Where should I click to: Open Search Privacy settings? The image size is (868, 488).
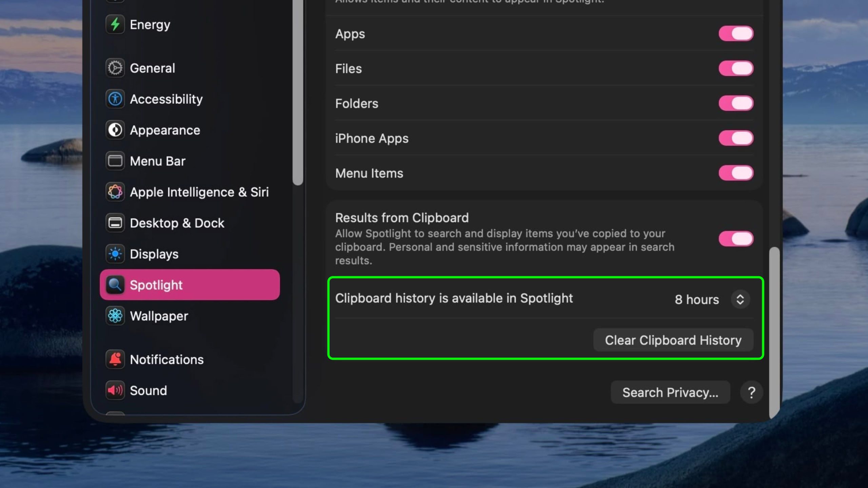point(670,392)
